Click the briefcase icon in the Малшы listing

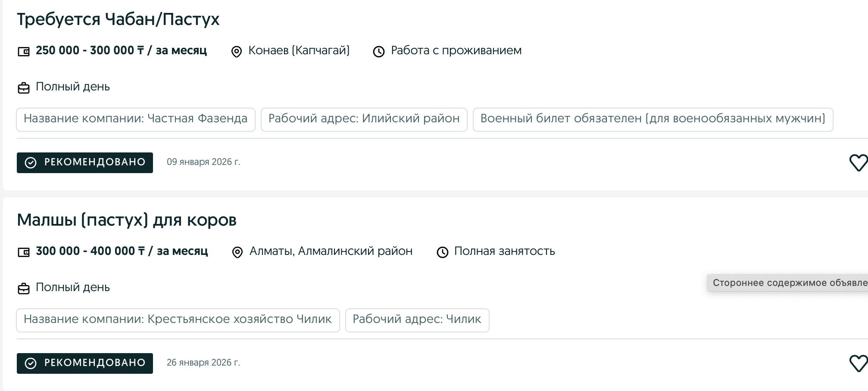coord(24,289)
